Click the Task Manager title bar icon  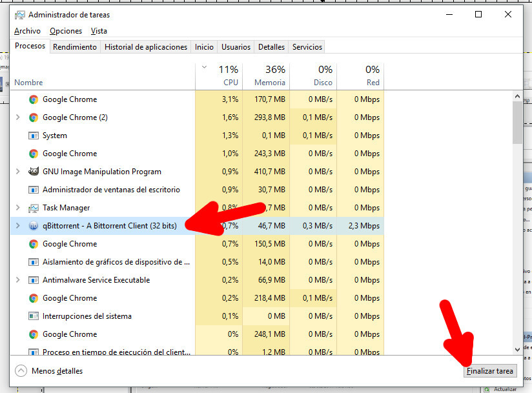19,15
